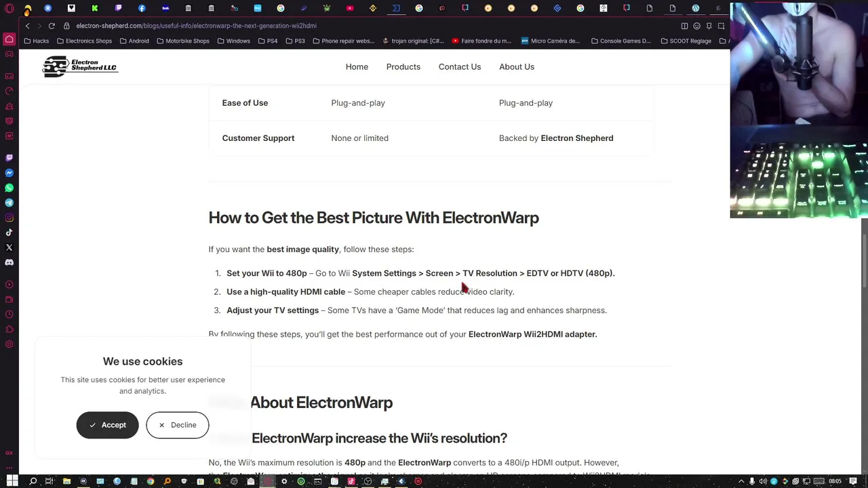Viewport: 868px width, 488px height.
Task: Open Instagram in the sidebar
Action: [x=9, y=218]
